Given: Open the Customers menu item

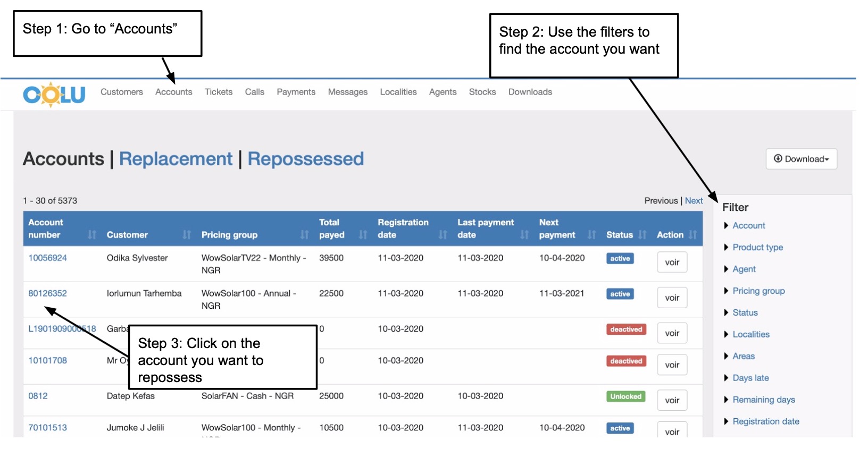Looking at the screenshot, I should click(122, 92).
